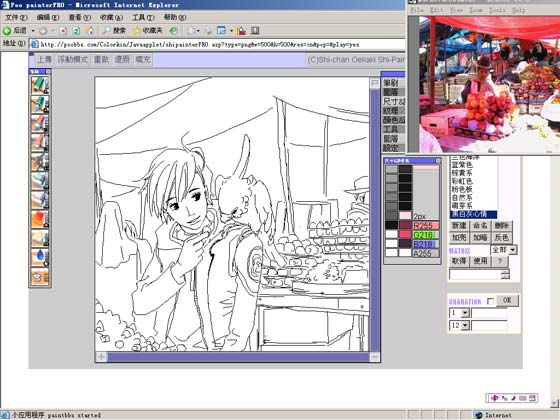Screen dimensions: 560x420
Task: Click the IE Print icon
Action: click(209, 31)
